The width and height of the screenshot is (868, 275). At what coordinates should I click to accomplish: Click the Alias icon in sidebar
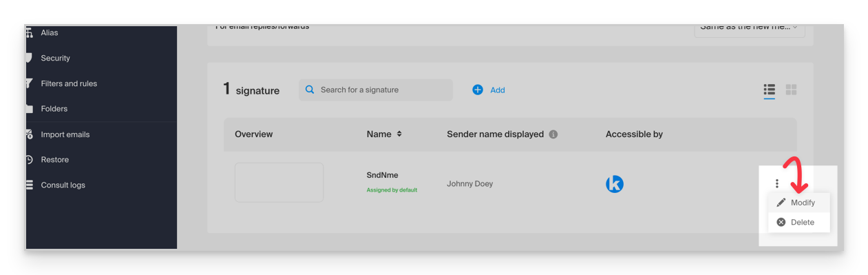29,32
